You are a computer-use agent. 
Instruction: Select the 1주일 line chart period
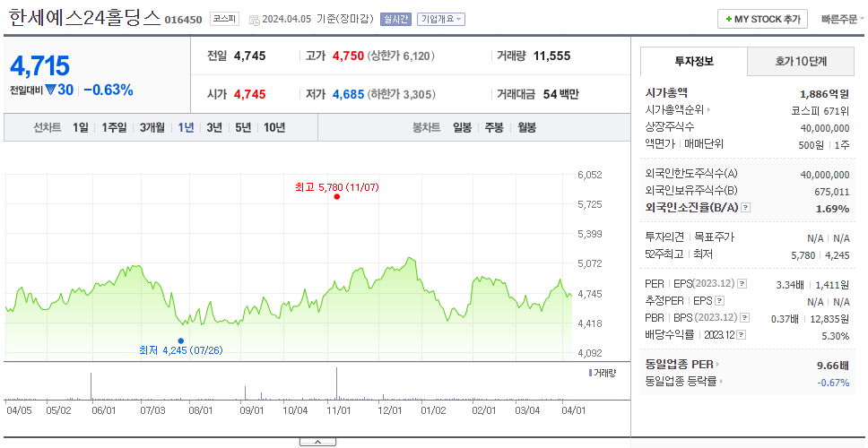pyautogui.click(x=114, y=128)
